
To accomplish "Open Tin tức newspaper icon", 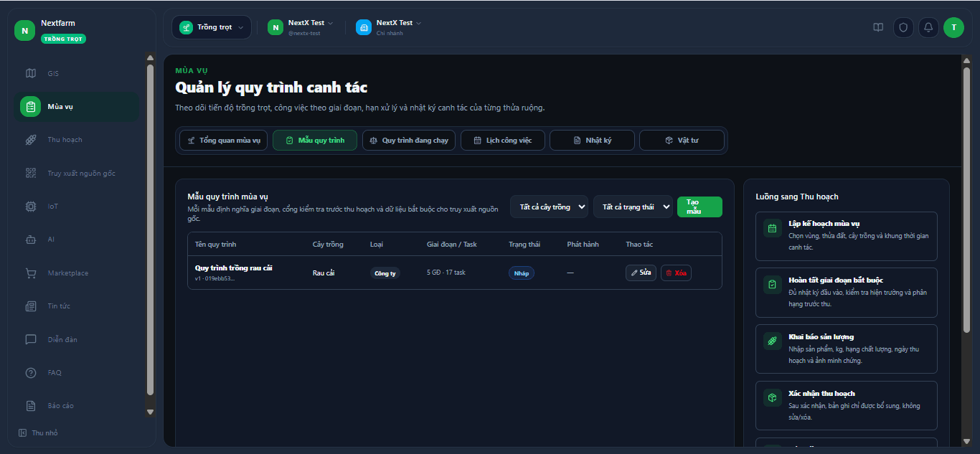I will pyautogui.click(x=31, y=306).
